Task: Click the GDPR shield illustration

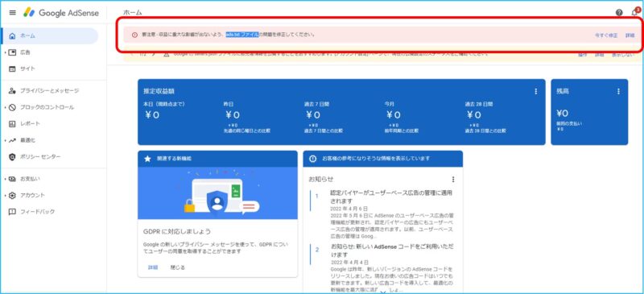Action: [217, 201]
